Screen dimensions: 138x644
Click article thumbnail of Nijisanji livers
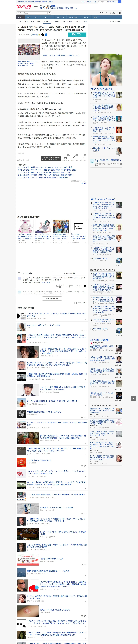tap(29, 49)
